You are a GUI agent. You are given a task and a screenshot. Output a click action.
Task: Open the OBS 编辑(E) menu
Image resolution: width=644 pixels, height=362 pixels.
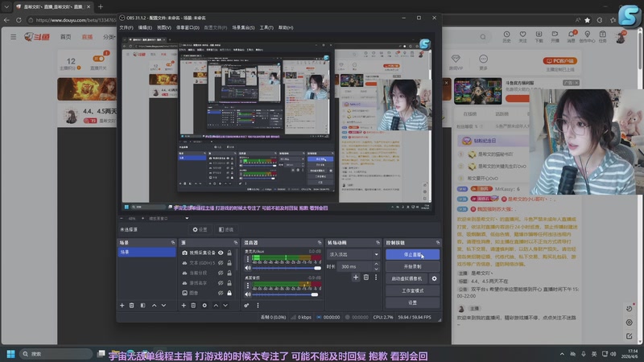point(145,28)
